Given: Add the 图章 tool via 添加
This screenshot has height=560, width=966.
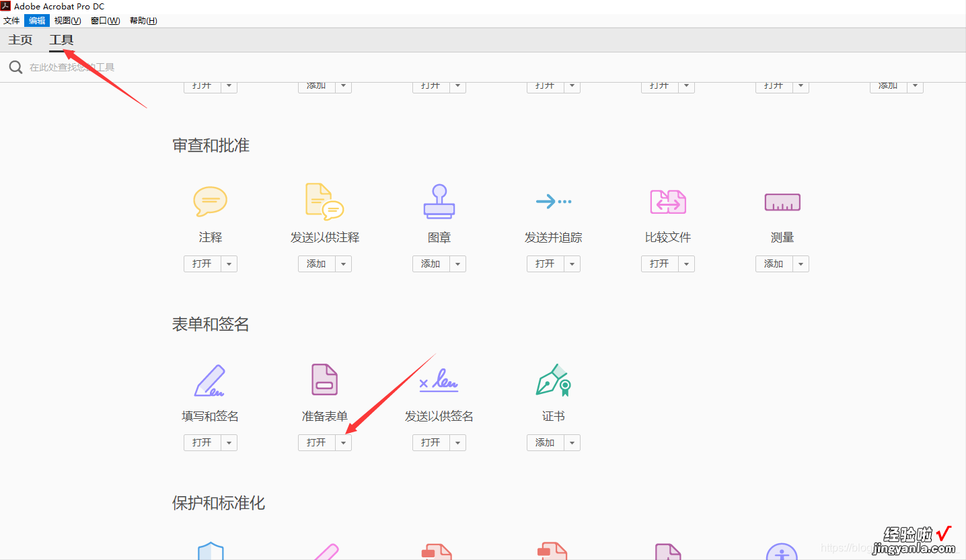Looking at the screenshot, I should pyautogui.click(x=431, y=264).
